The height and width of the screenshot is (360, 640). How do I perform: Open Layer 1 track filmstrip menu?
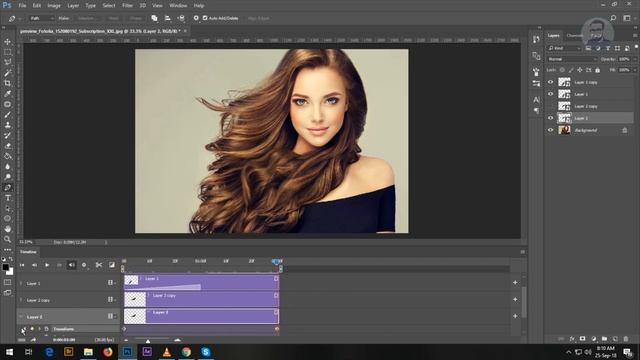[x=111, y=283]
